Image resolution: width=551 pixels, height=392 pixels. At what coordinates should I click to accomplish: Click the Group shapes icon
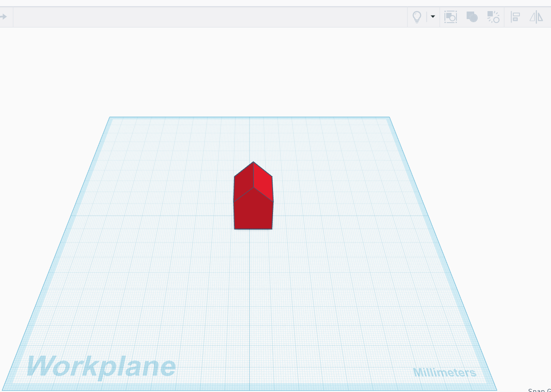[x=451, y=17]
